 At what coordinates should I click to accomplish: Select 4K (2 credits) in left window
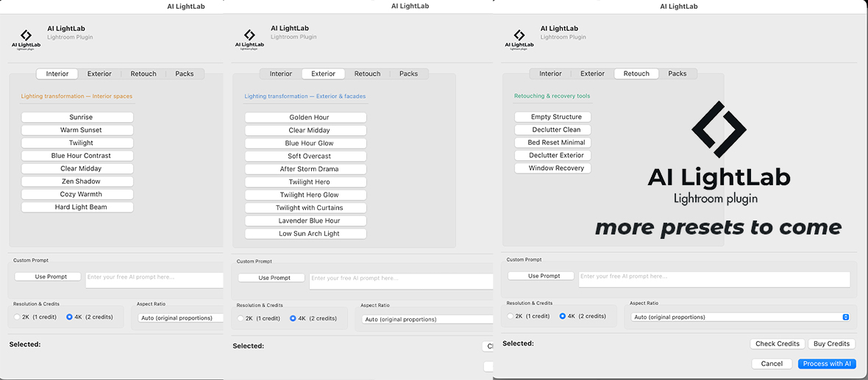(90, 317)
